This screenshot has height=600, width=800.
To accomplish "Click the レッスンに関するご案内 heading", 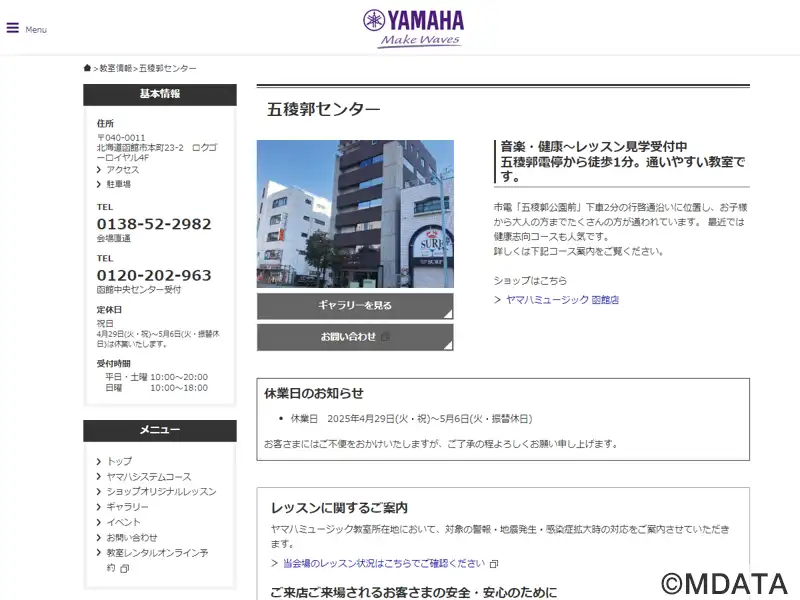I will (339, 508).
